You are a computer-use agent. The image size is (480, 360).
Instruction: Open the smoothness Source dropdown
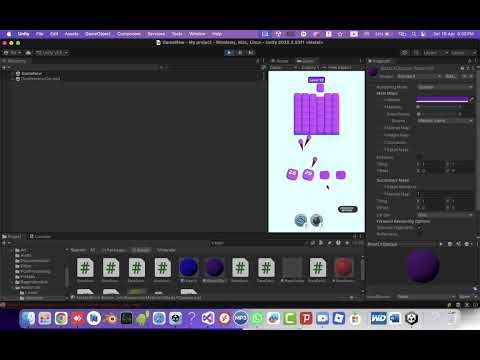445,121
